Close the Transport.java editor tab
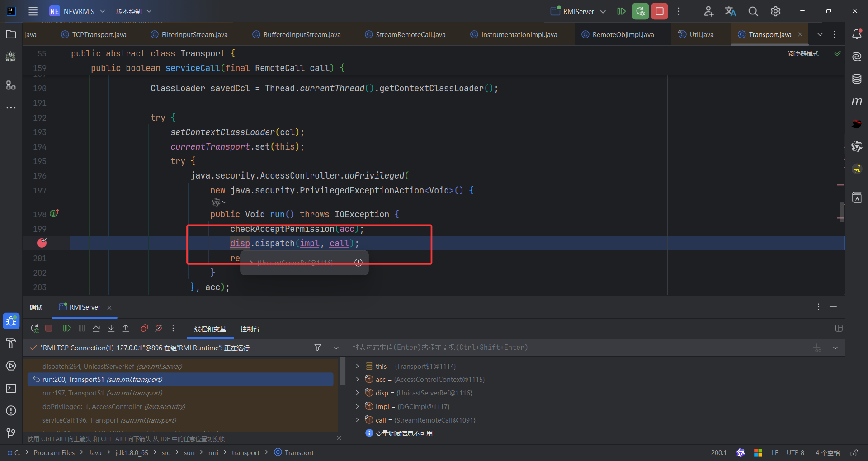This screenshot has height=461, width=868. [800, 34]
